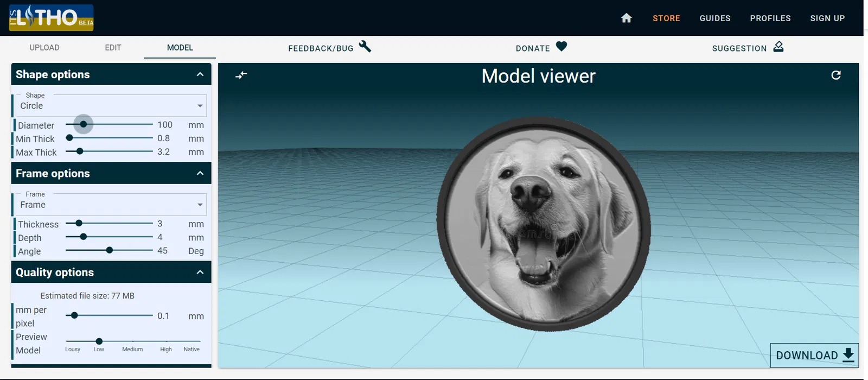Click the suggestion stamp icon
Image resolution: width=868 pixels, height=380 pixels.
pyautogui.click(x=778, y=47)
